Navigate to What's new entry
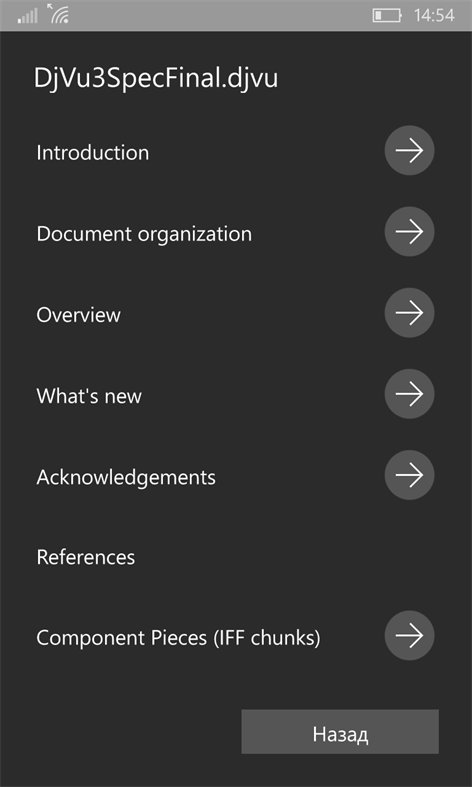Viewport: 472px width, 787px height. pyautogui.click(x=89, y=396)
